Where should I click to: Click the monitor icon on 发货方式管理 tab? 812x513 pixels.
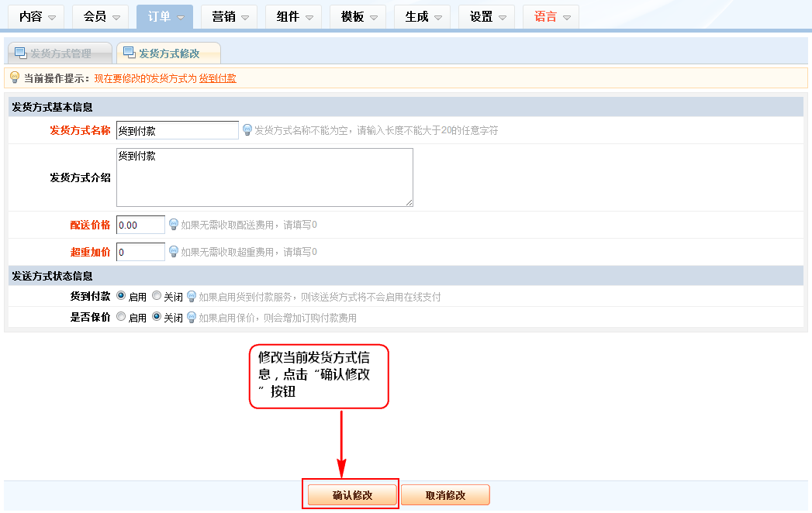(x=20, y=53)
